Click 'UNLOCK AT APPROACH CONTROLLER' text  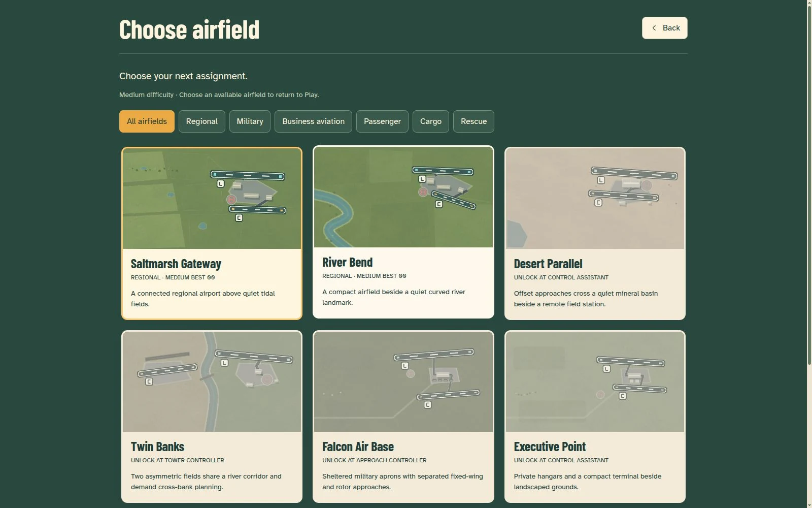[x=375, y=460]
